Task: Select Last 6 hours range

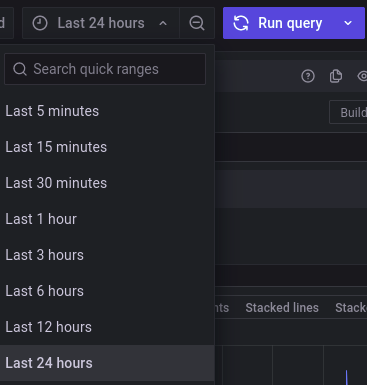Action: (x=107, y=291)
